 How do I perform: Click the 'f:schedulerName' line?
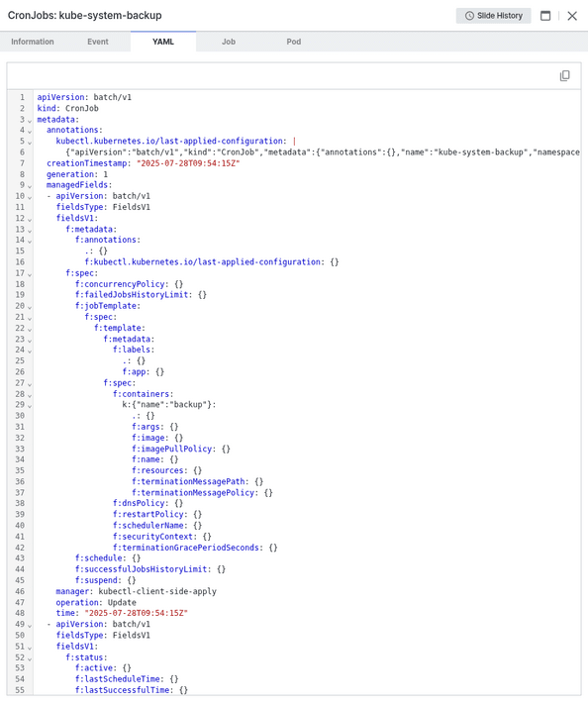click(x=157, y=526)
